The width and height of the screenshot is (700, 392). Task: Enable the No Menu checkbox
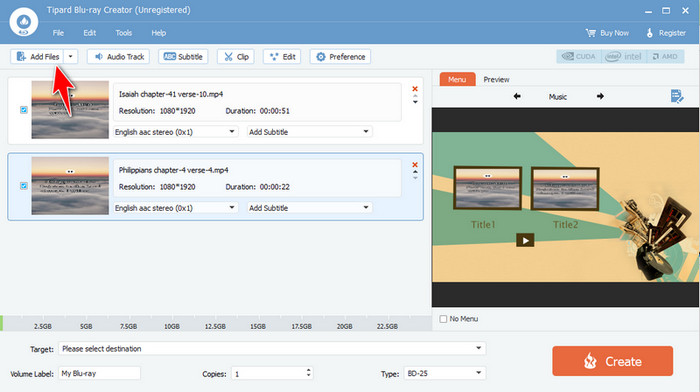click(x=443, y=319)
